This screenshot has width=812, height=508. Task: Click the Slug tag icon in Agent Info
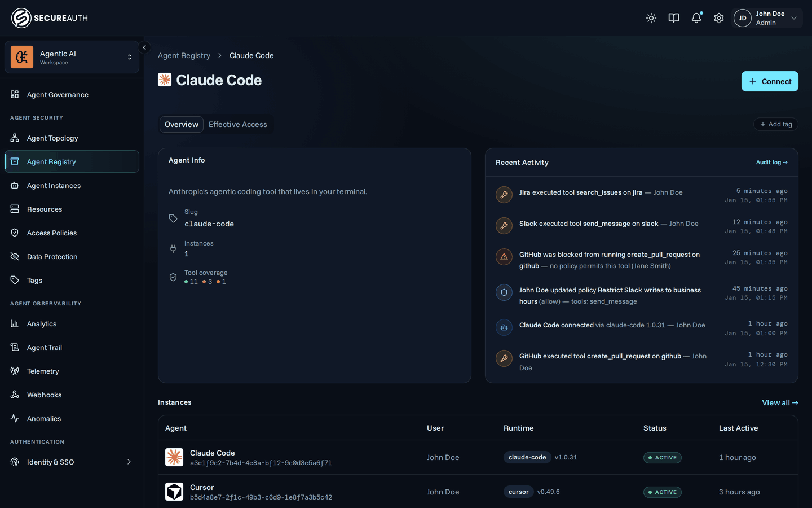173,218
